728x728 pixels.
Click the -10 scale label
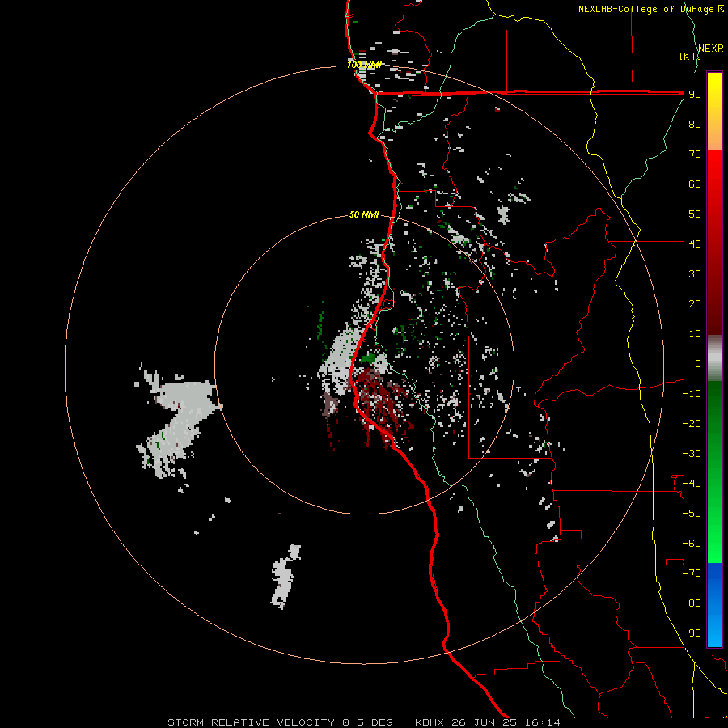tap(692, 394)
